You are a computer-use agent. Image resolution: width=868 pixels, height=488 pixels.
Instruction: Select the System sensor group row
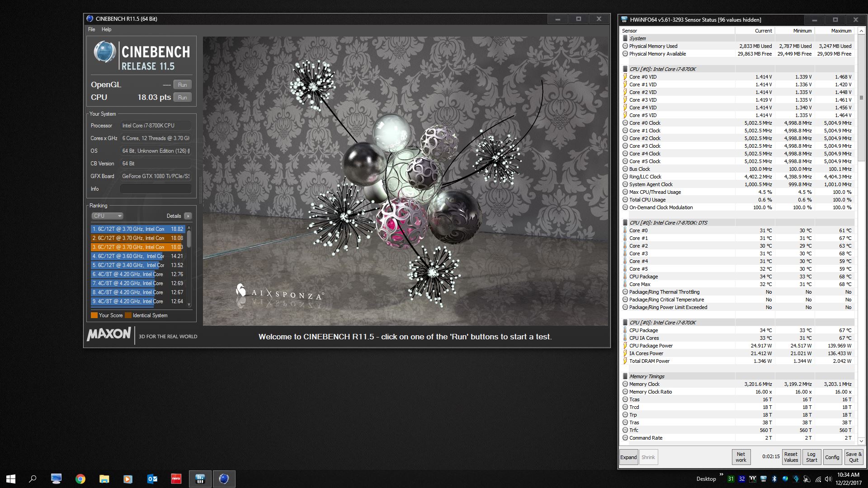[x=738, y=38]
